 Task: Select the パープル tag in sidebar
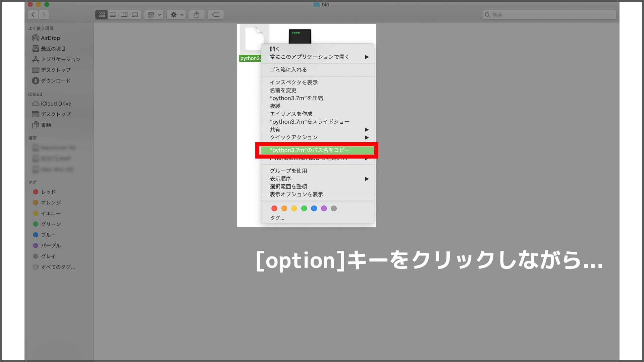coord(47,245)
